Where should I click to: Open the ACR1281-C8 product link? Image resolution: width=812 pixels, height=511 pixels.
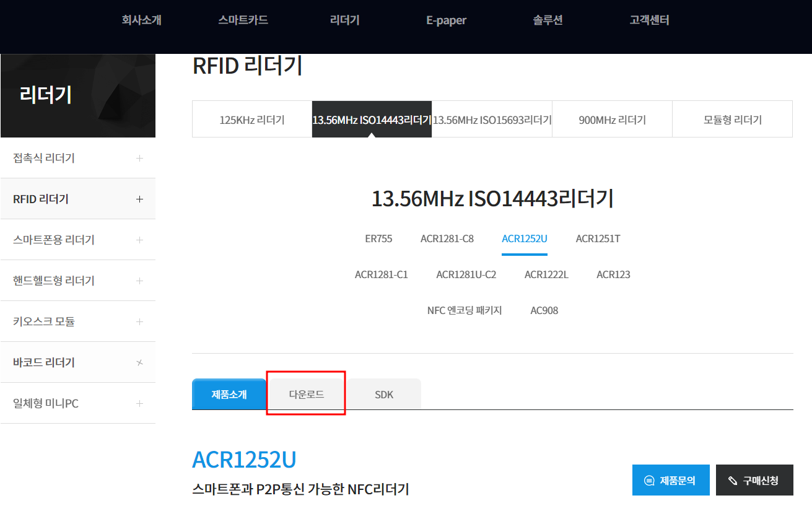pos(447,238)
